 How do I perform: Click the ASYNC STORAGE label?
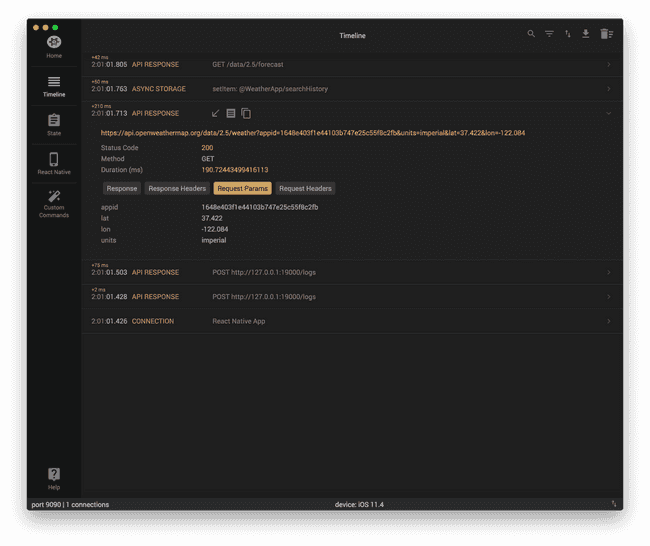(159, 89)
